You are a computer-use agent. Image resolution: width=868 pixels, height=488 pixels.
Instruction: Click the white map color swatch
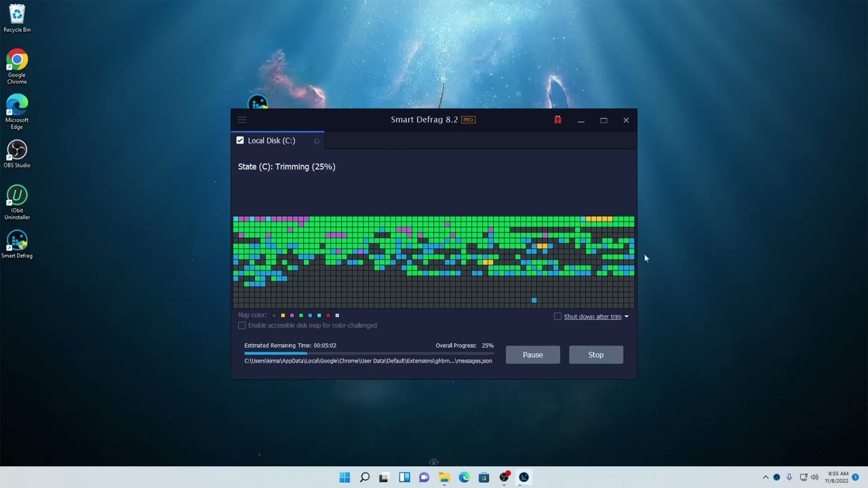(337, 315)
